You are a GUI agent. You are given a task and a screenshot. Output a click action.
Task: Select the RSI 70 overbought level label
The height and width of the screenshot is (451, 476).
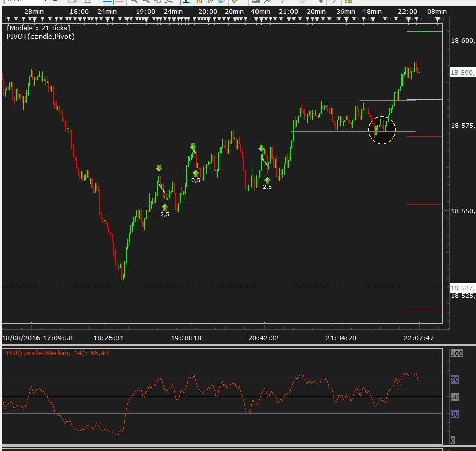(x=455, y=379)
